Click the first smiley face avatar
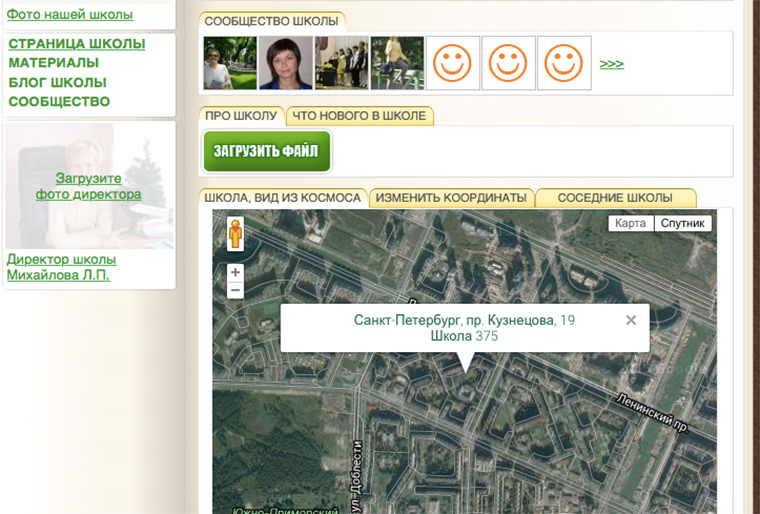This screenshot has height=514, width=760. coord(452,63)
